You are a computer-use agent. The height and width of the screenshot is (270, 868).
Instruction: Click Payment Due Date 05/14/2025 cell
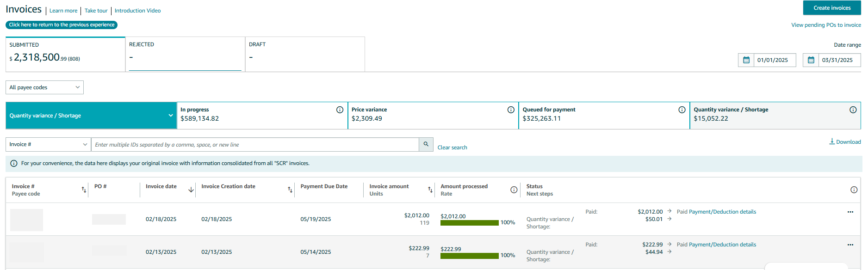click(316, 252)
